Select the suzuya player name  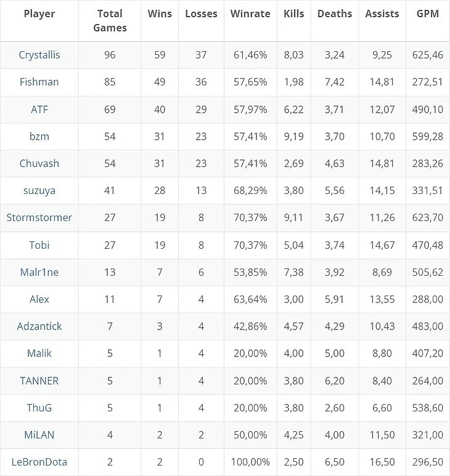39,191
